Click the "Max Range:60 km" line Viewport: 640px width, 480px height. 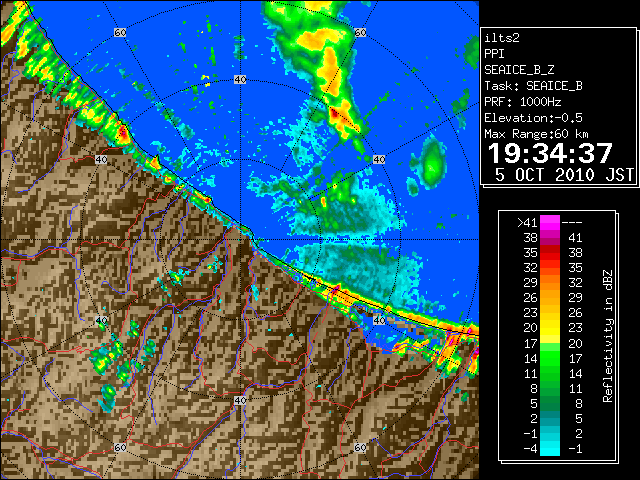point(536,134)
